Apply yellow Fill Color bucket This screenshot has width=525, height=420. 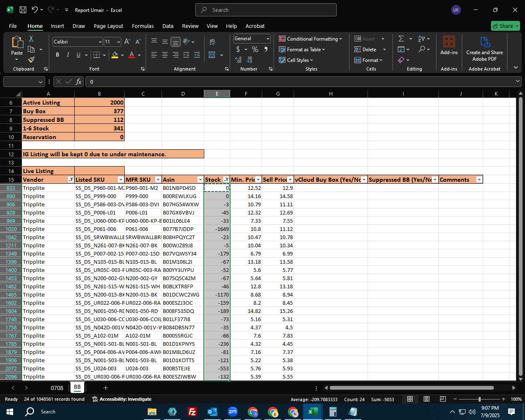pos(115,55)
